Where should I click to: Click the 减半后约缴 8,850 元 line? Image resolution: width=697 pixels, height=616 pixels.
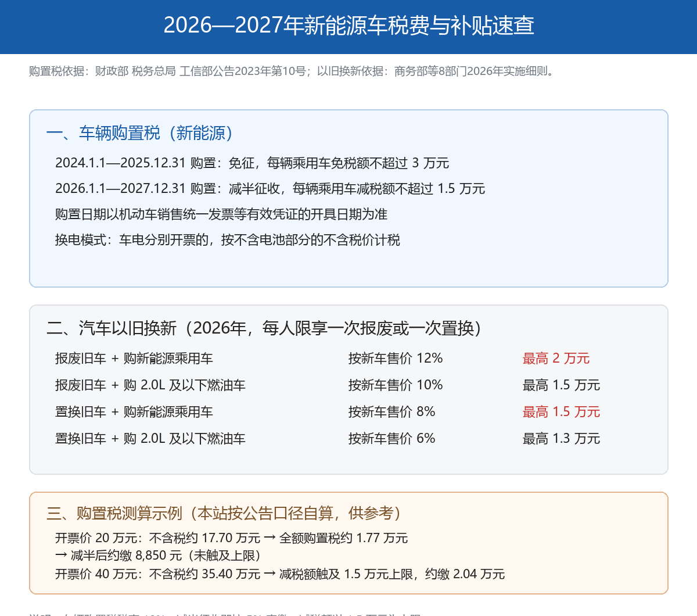point(158,556)
